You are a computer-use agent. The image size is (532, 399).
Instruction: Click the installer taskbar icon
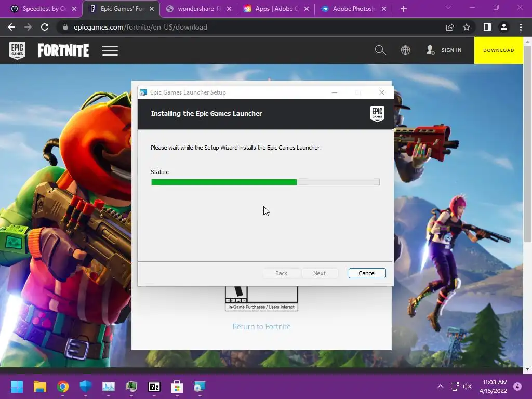coord(199,387)
